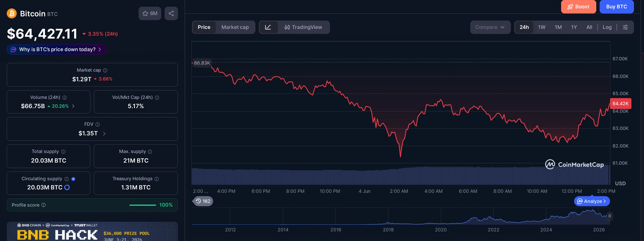Click the circulating supply progress ring icon
Screen dimensions: 644x241
click(67, 187)
